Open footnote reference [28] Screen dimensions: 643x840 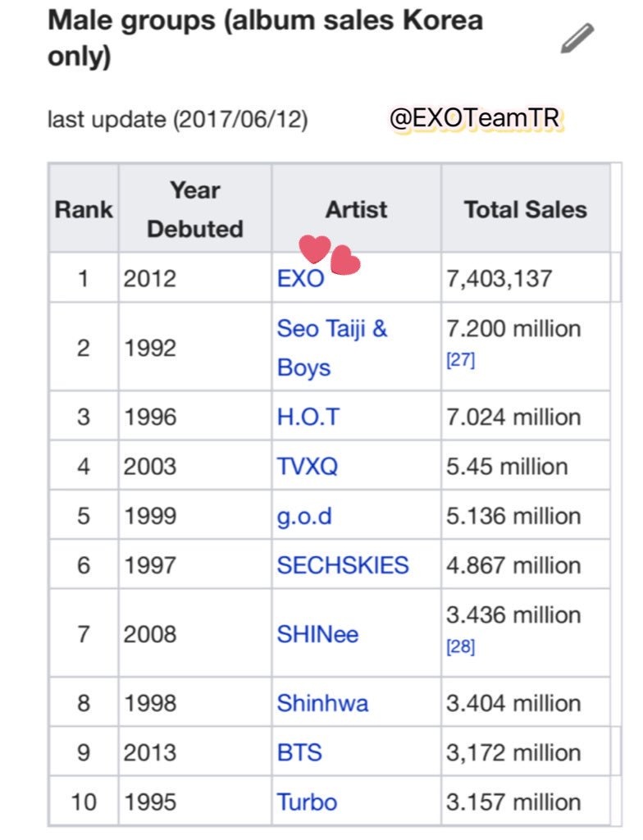460,647
